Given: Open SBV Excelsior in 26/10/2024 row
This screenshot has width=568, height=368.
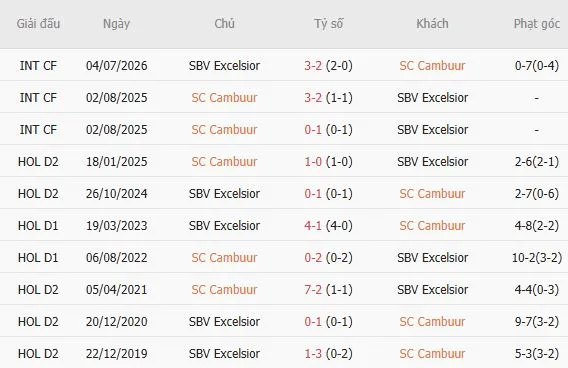Looking at the screenshot, I should point(224,194).
